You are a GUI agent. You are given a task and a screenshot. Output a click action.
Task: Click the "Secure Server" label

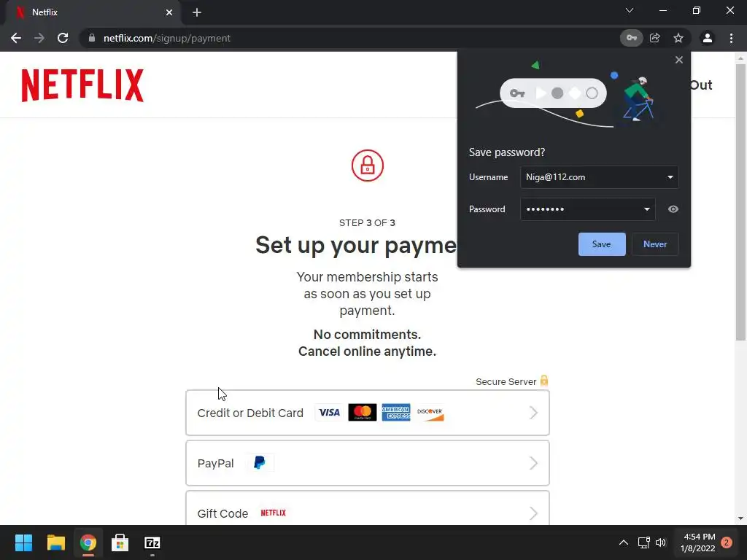tap(506, 382)
